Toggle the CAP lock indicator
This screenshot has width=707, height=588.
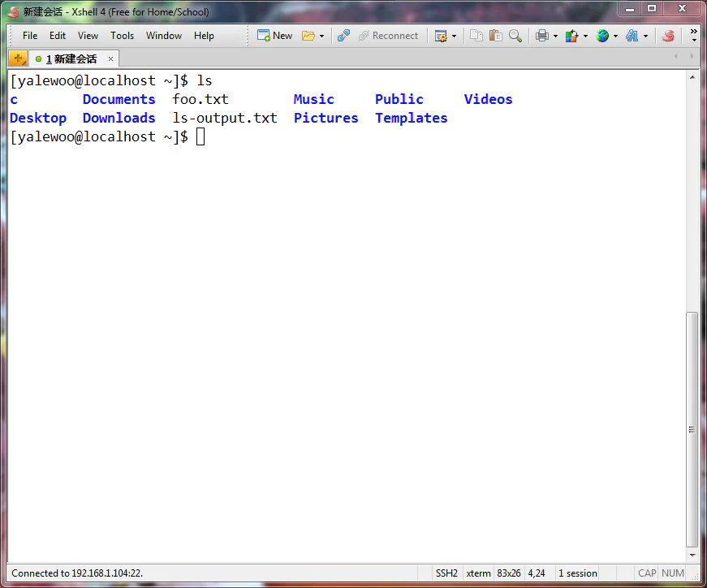[x=647, y=573]
